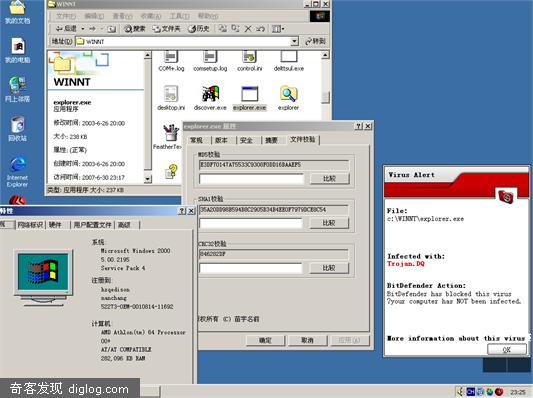533x398 pixels.
Task: Open the Help menu in WINNT window
Action: tap(208, 16)
